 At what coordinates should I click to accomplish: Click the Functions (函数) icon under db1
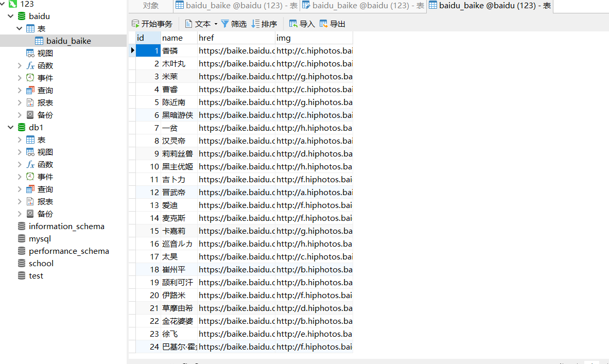(30, 164)
